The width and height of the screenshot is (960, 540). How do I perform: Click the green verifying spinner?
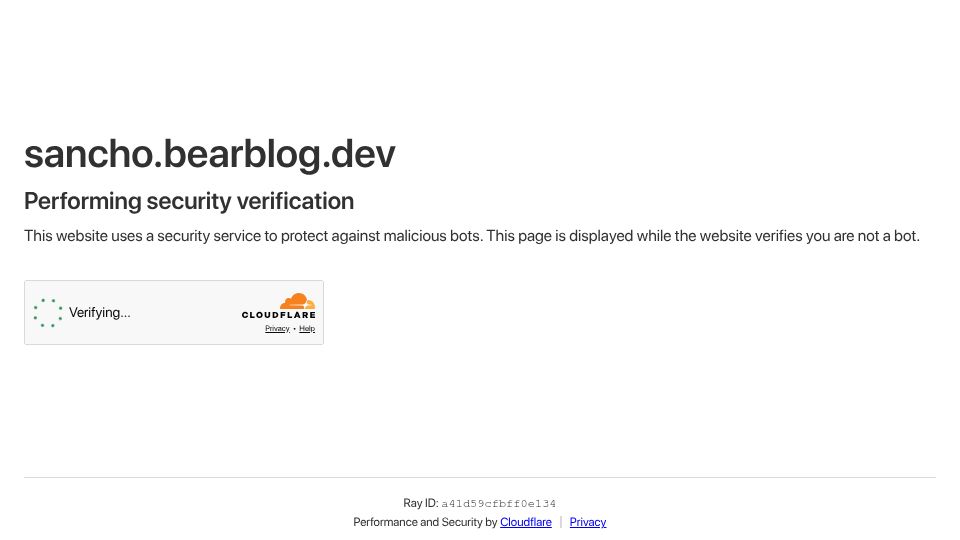tap(48, 313)
